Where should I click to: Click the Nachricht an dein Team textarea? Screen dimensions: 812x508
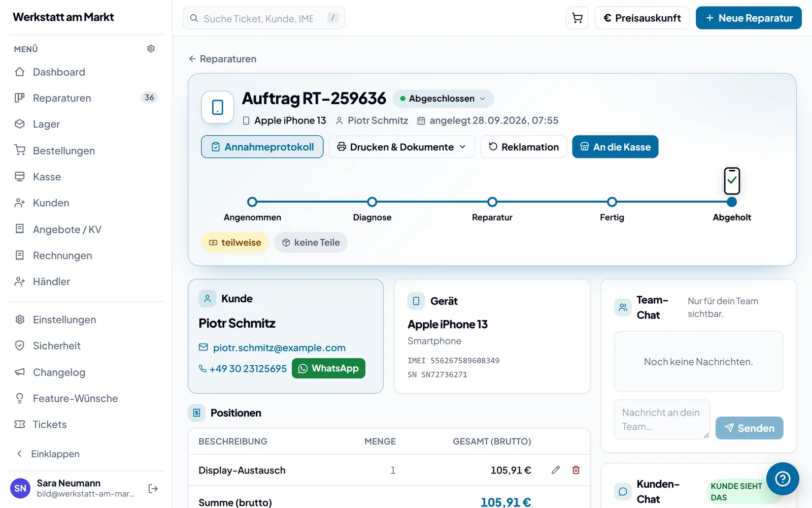[662, 420]
